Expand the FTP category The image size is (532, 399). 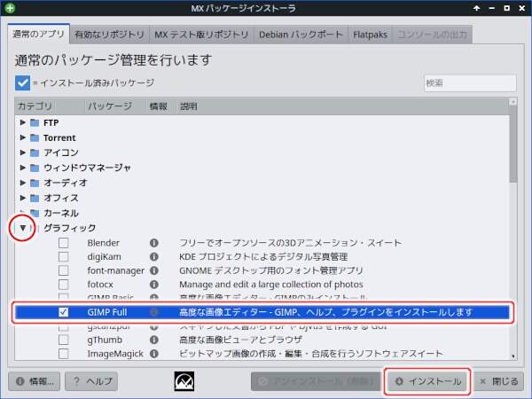click(x=23, y=123)
